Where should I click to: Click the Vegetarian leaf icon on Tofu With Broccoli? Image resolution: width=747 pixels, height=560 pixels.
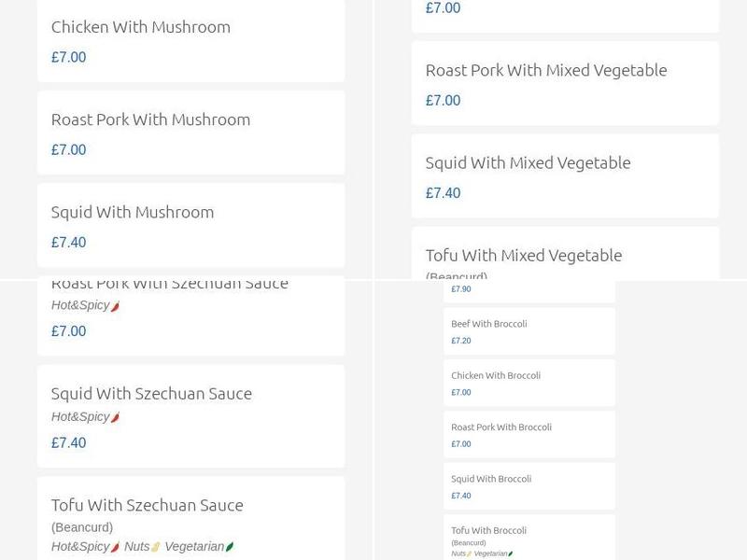[511, 553]
